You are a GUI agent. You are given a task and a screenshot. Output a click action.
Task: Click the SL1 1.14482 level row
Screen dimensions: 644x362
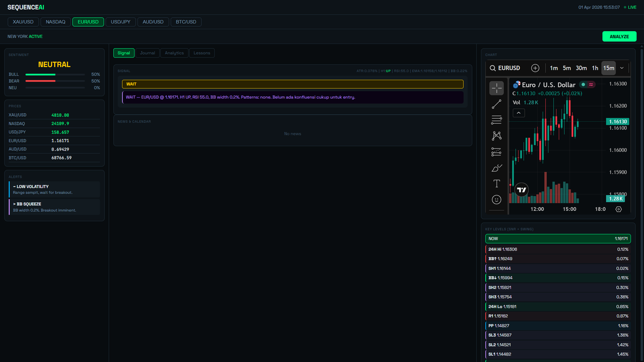(558, 354)
